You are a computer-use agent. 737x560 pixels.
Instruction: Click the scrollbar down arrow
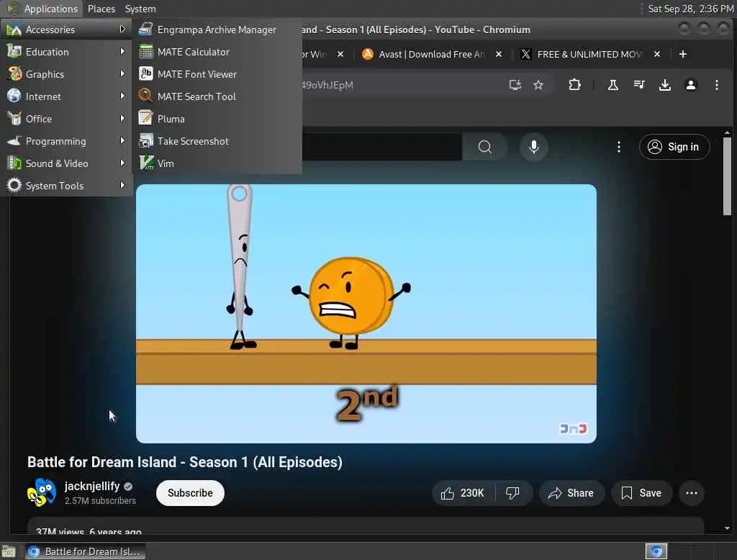(x=727, y=528)
